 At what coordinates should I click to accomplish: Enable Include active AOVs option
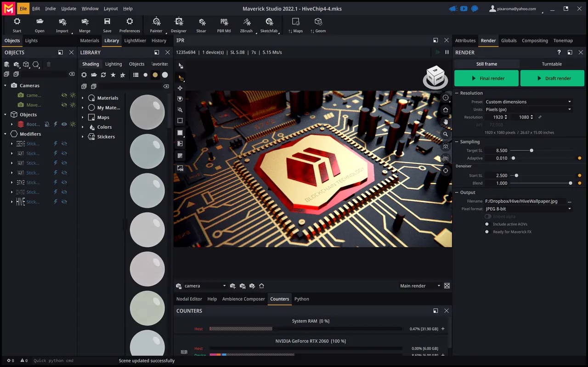coord(487,224)
